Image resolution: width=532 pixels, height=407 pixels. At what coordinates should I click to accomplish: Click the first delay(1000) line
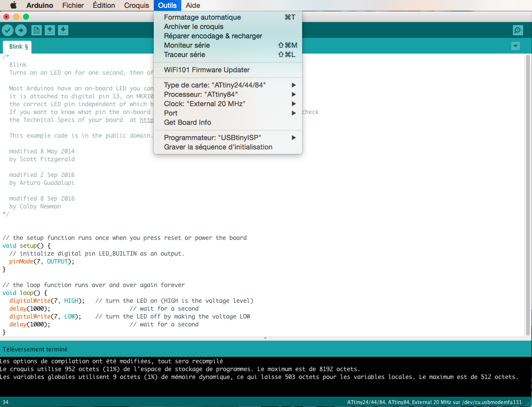(29, 309)
